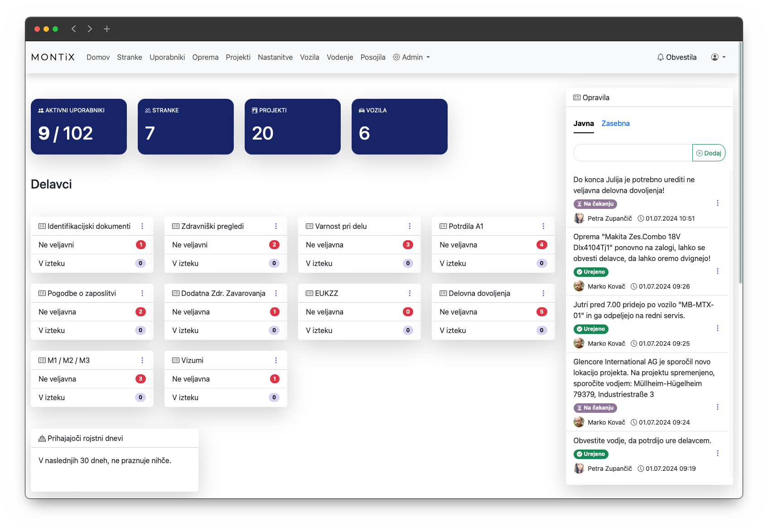Switch to the Zasebna tab
Viewport: 768px width, 532px height.
tap(615, 123)
